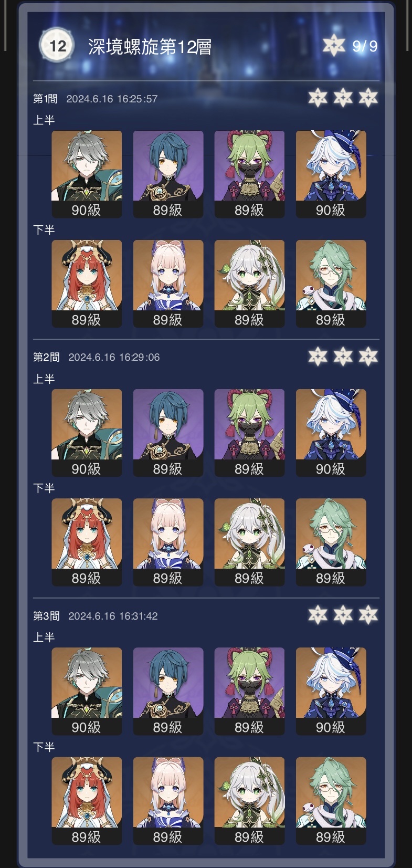Click third star of 第2間 rating
The image size is (412, 868).
368,356
